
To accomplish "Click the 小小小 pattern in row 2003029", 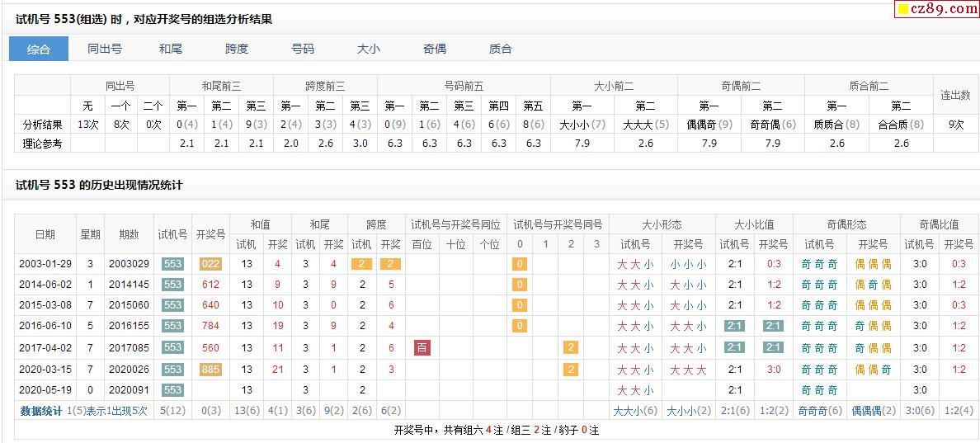I will (x=688, y=264).
